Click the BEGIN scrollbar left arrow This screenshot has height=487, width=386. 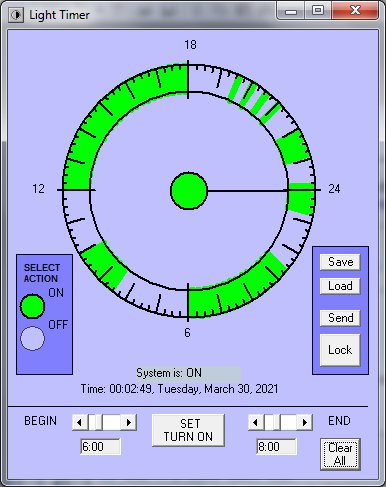(80, 423)
